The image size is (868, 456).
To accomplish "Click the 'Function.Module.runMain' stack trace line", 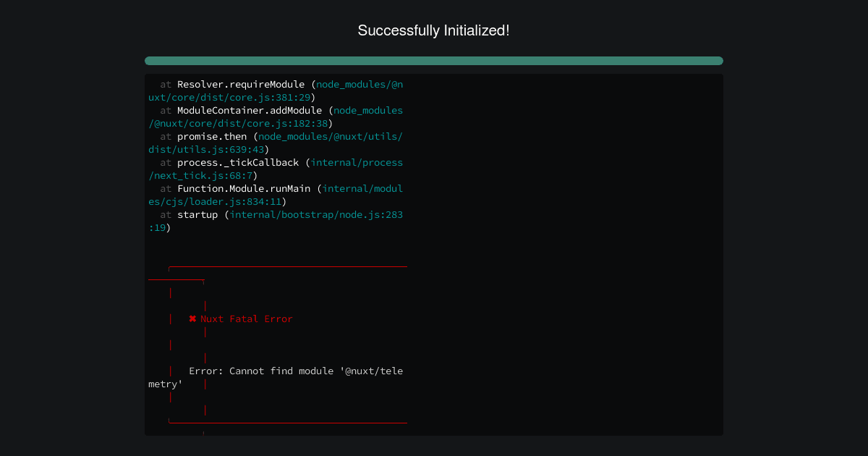I will click(281, 189).
